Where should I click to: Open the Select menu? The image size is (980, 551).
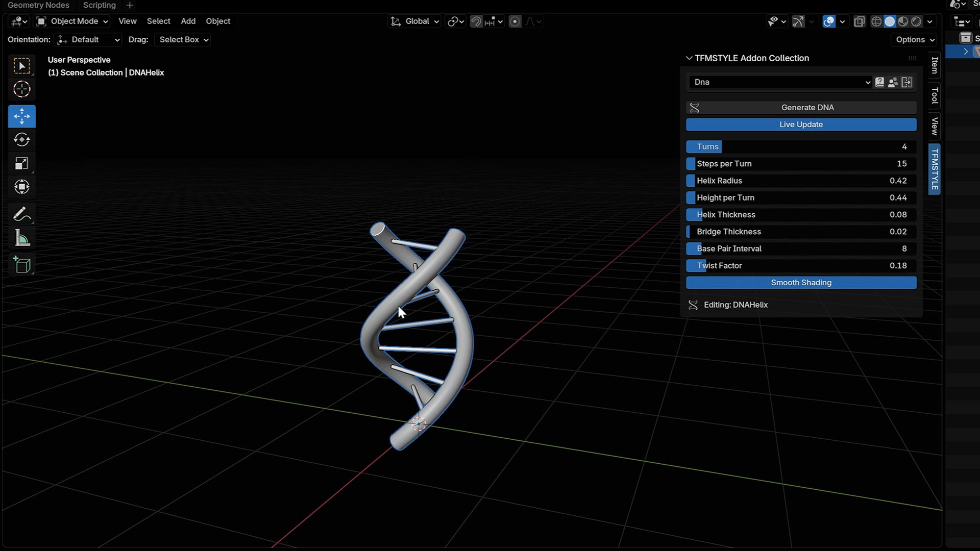pyautogui.click(x=158, y=21)
